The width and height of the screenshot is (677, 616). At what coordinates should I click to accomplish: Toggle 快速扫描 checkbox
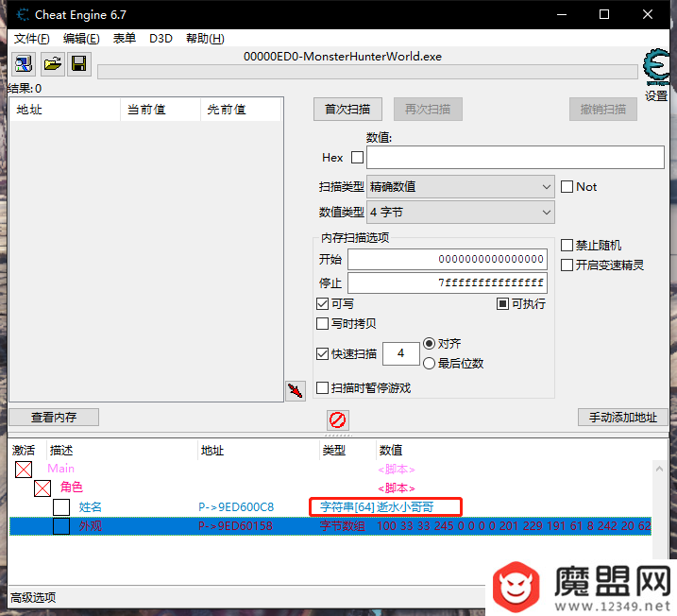pos(323,353)
